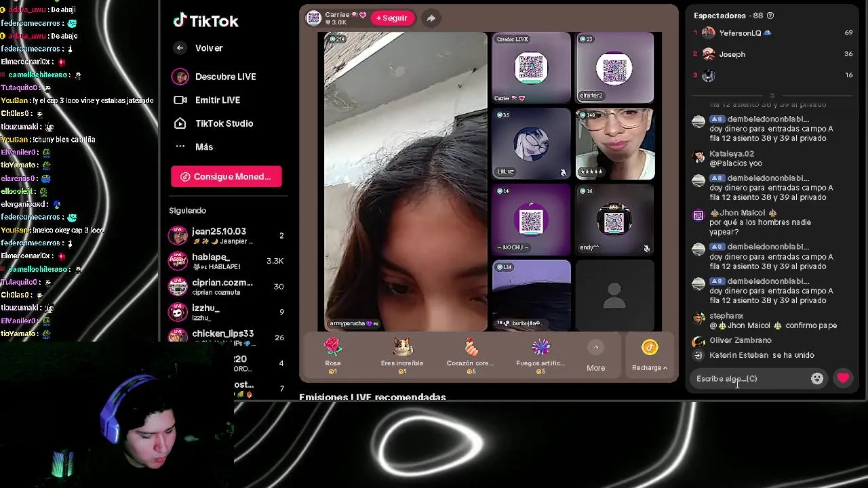Click the Emitir LIVE camera icon
This screenshot has height=488, width=868.
coord(180,100)
